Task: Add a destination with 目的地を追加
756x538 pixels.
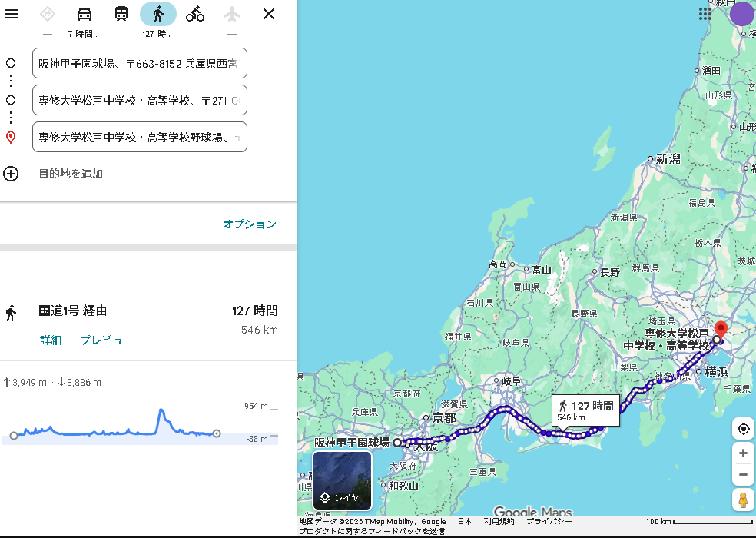Action: pos(71,174)
